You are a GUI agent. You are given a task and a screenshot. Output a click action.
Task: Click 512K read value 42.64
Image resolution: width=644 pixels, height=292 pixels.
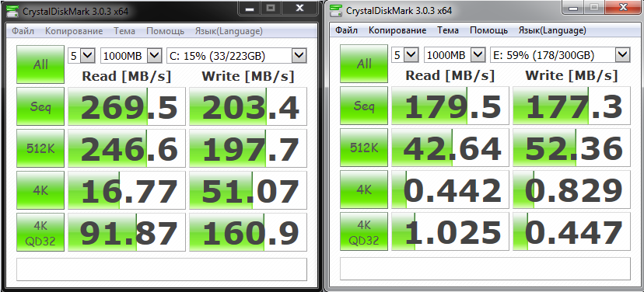[451, 148]
